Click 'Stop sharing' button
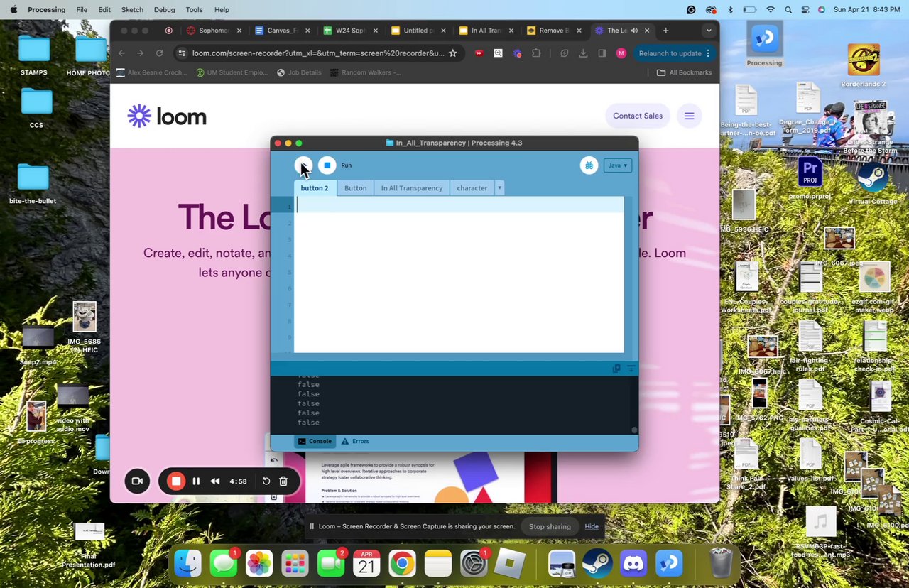The height and width of the screenshot is (588, 909). [550, 526]
